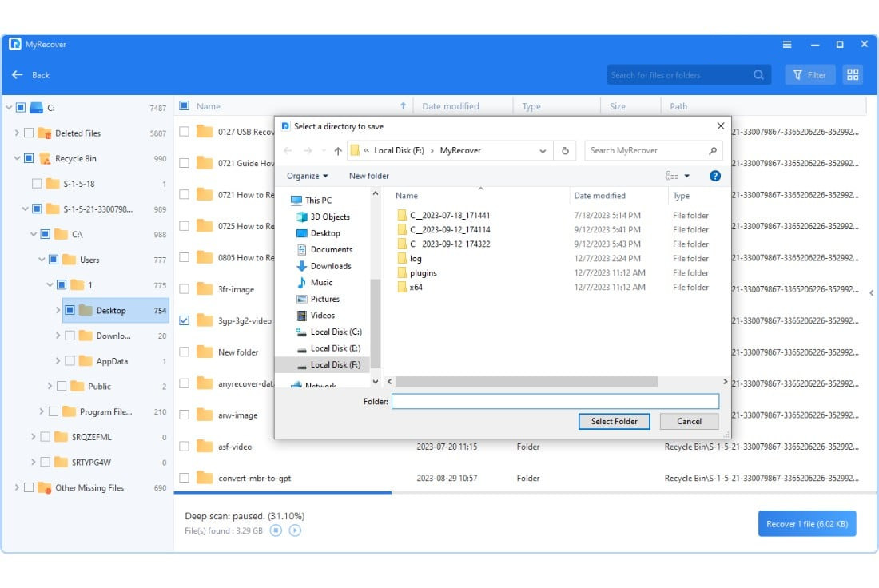Open the Organize dropdown menu
The width and height of the screenshot is (879, 588).
click(x=308, y=176)
